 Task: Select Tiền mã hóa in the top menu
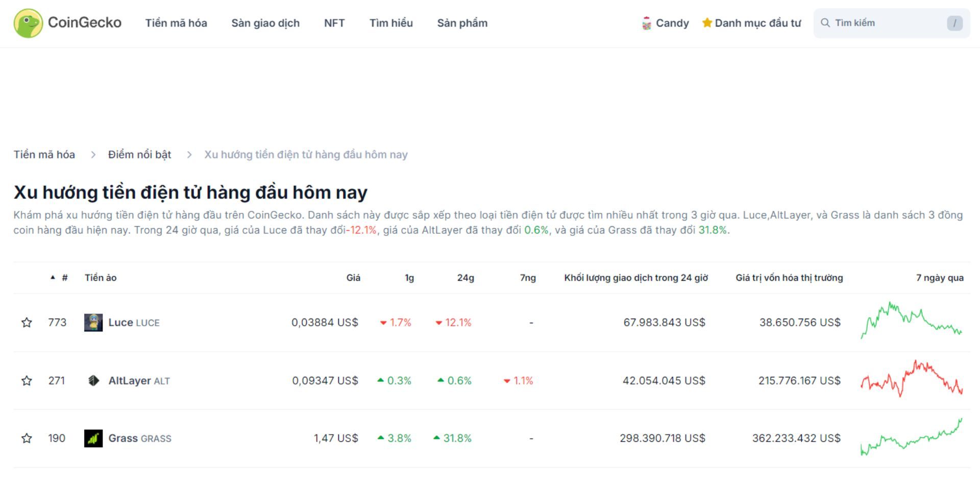click(x=176, y=23)
